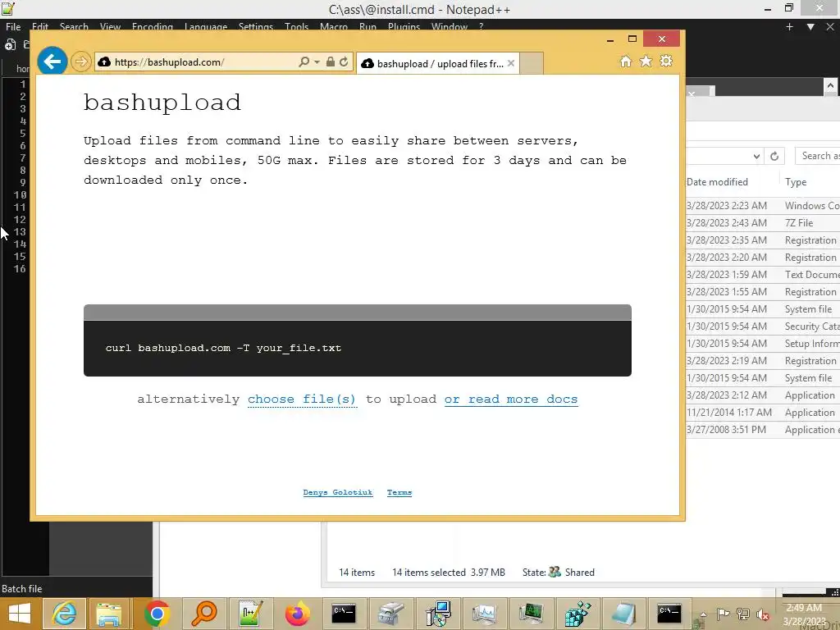Screen dimensions: 840x630
Task: Select the file row dated 3/27/2008 3:51 PM
Action: [x=763, y=430]
